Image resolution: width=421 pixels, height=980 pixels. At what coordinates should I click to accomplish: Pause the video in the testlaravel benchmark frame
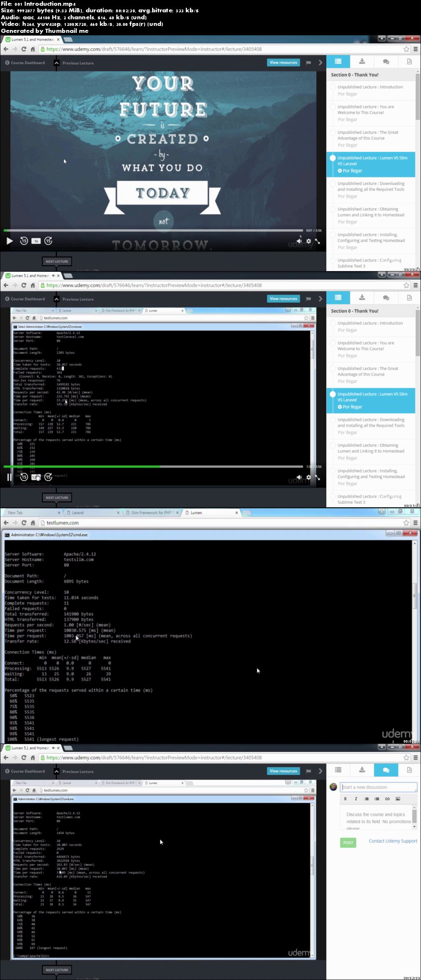coord(9,477)
